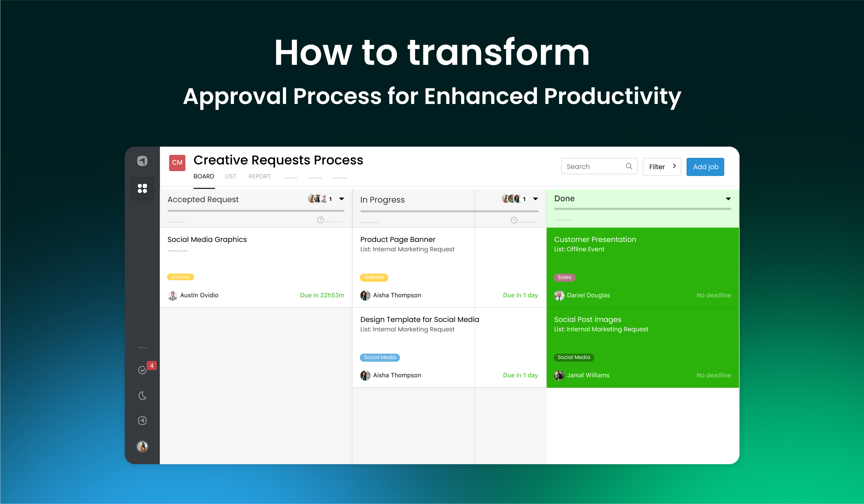Open the user profile avatar in sidebar
Image resolution: width=864 pixels, height=504 pixels.
pos(142,446)
